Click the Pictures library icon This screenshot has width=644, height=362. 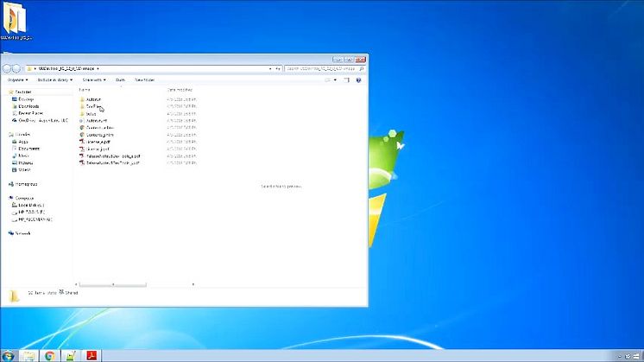coord(15,162)
